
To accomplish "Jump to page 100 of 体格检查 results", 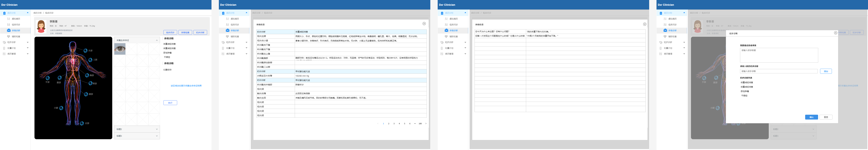I will (x=420, y=123).
